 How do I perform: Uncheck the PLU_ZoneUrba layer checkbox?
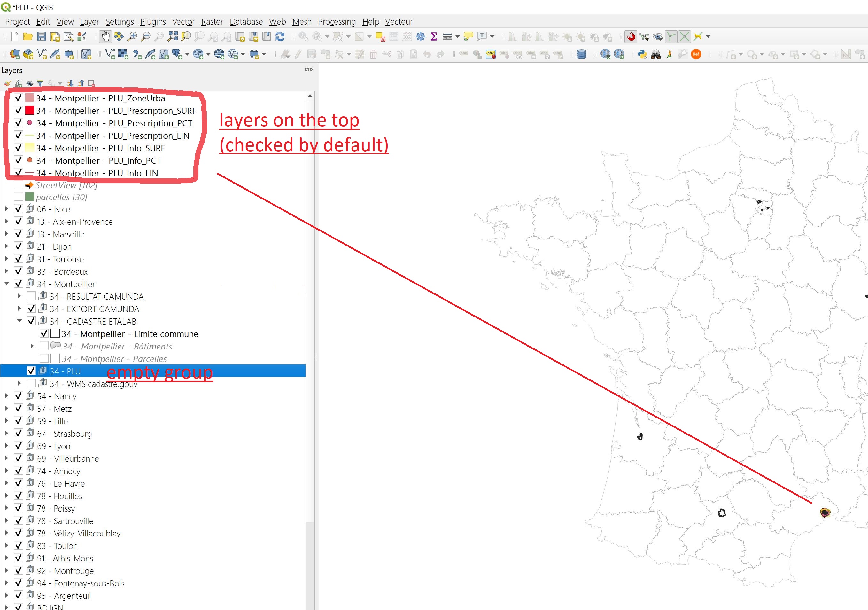point(18,98)
